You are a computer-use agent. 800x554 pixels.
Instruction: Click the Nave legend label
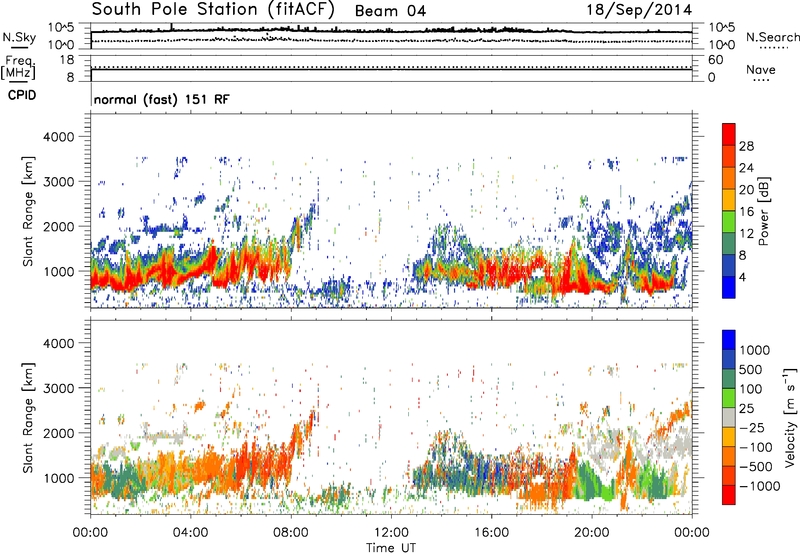pyautogui.click(x=761, y=70)
